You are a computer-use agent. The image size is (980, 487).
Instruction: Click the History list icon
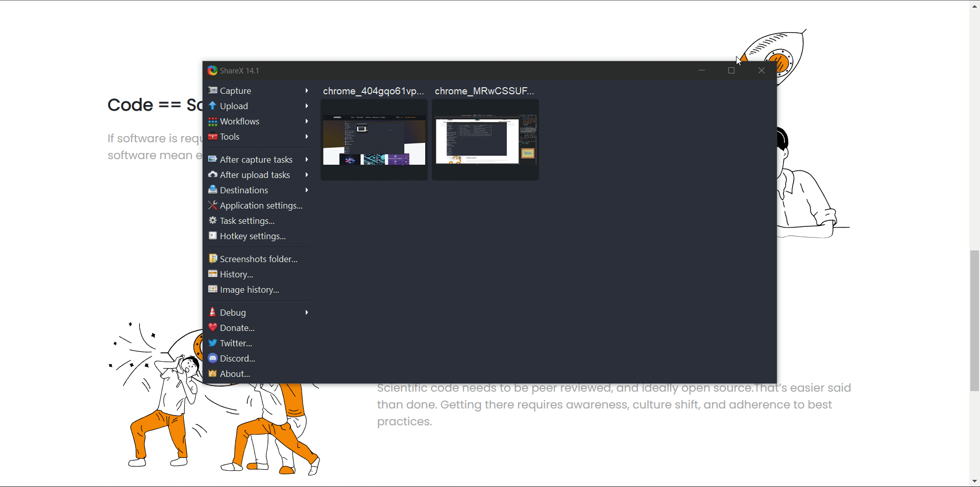213,274
